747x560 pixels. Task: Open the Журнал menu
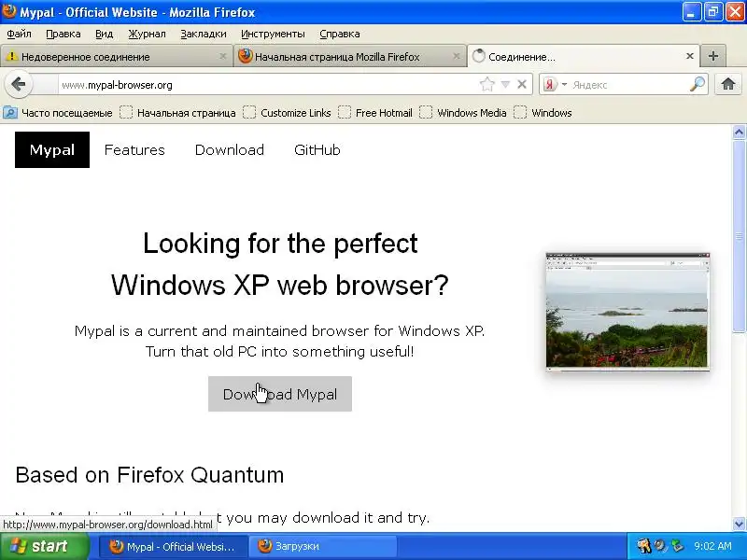click(x=147, y=34)
